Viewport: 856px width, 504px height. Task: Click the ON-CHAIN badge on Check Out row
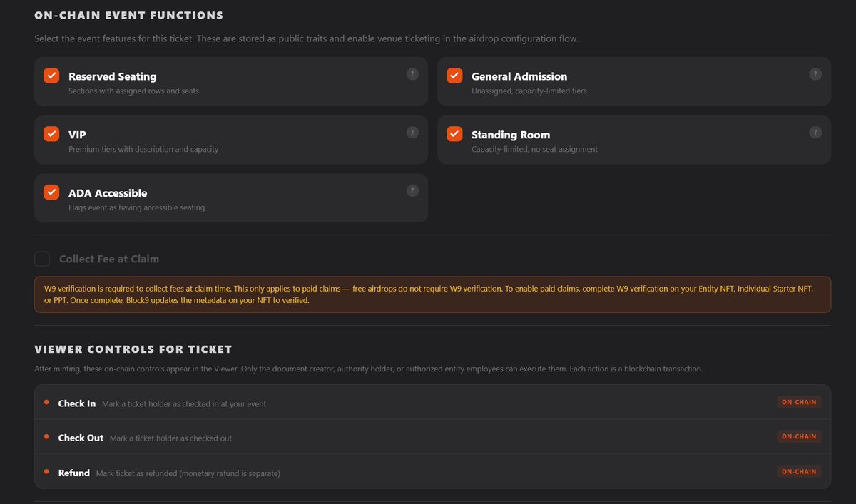[798, 436]
